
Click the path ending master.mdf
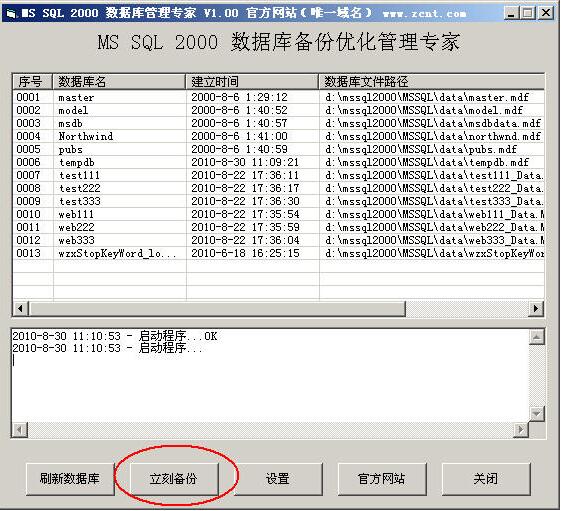427,97
